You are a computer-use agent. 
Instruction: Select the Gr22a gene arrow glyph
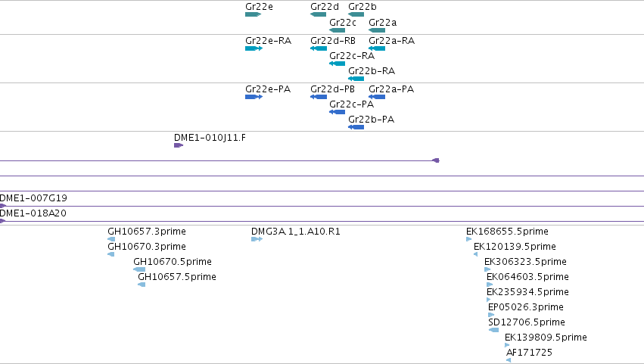point(377,30)
